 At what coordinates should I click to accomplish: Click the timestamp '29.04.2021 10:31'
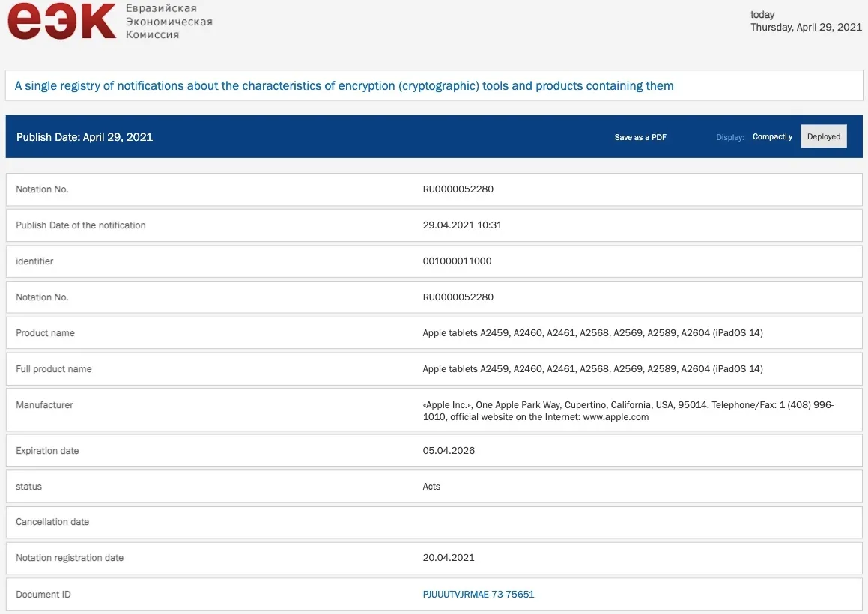click(462, 225)
